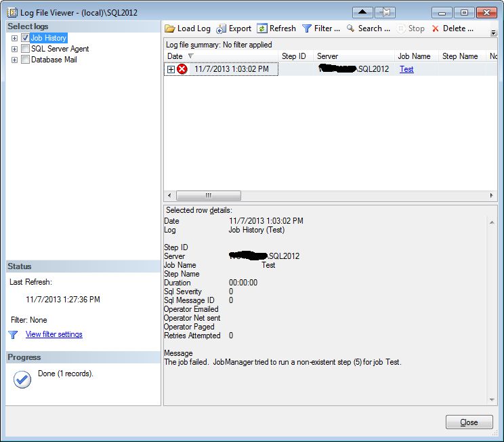Click the Progress panel header
Image resolution: width=504 pixels, height=442 pixels.
click(x=83, y=357)
